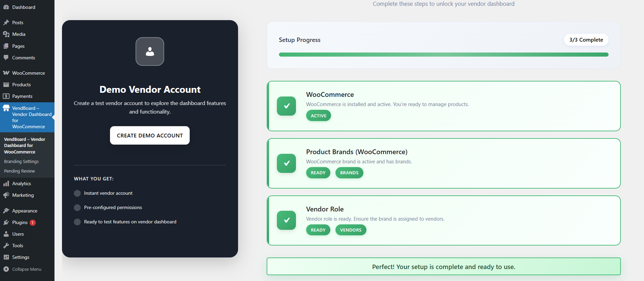Click the Plugins update count badge
The width and height of the screenshot is (644, 281).
33,223
